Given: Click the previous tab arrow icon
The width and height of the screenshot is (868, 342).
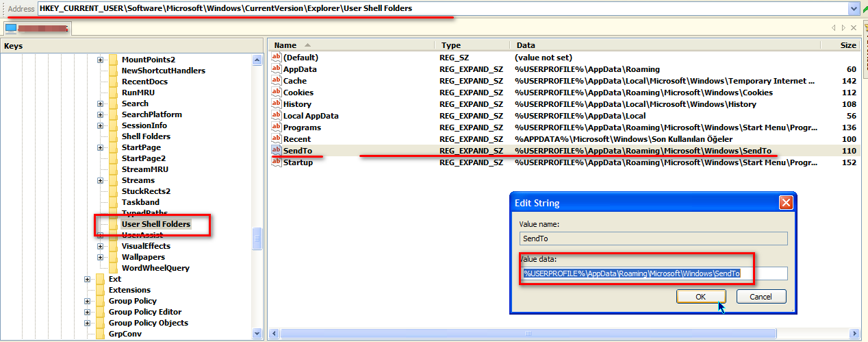Looking at the screenshot, I should click(x=834, y=28).
